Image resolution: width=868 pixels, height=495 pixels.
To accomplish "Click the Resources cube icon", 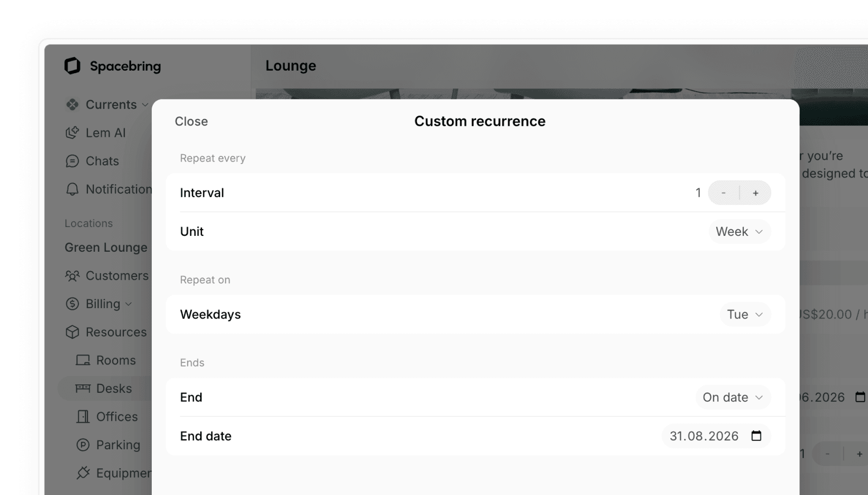I will tap(72, 332).
